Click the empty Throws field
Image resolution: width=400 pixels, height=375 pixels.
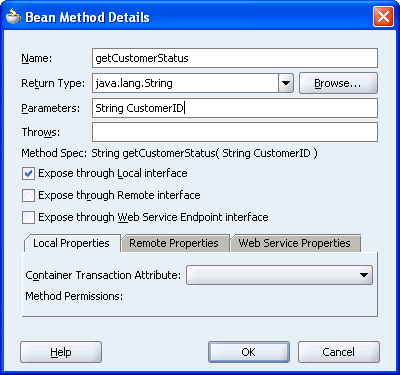pyautogui.click(x=235, y=132)
